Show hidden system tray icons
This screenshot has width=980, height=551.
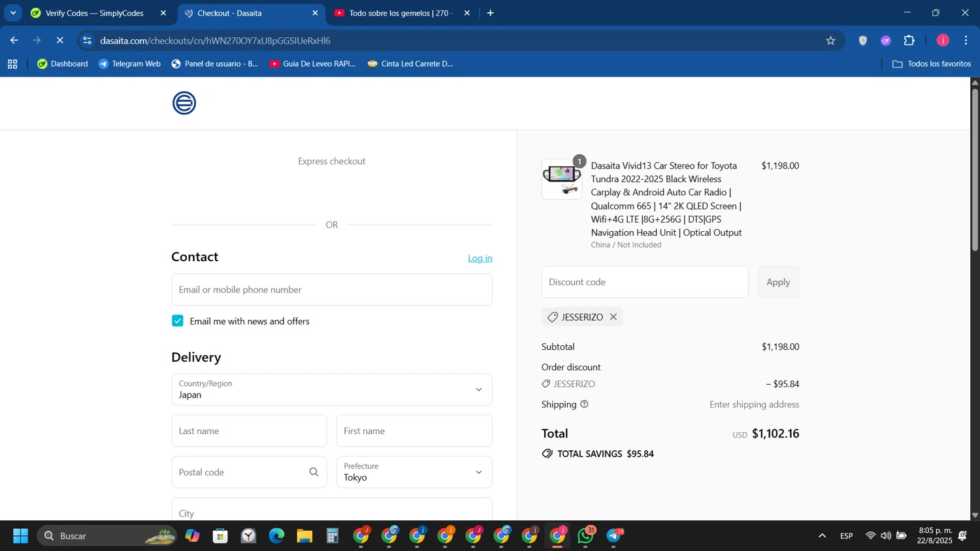coord(822,536)
